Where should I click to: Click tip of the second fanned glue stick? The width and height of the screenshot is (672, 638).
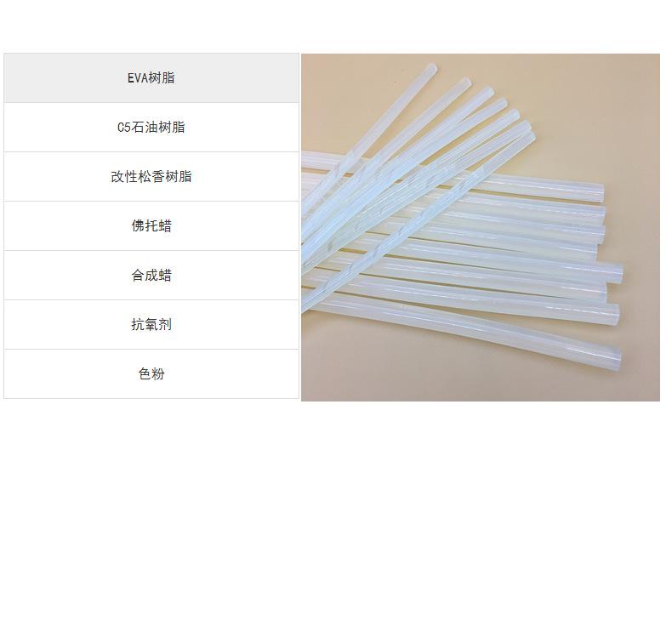pos(464,83)
